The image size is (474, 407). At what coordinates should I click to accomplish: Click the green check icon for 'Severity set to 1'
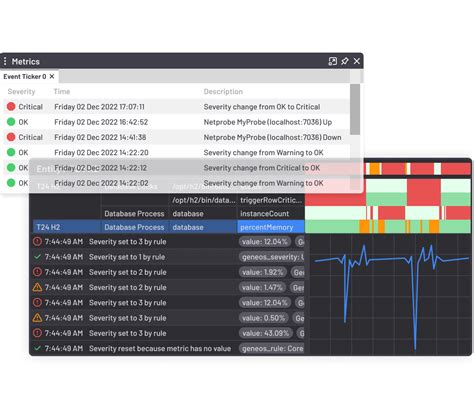tap(37, 257)
